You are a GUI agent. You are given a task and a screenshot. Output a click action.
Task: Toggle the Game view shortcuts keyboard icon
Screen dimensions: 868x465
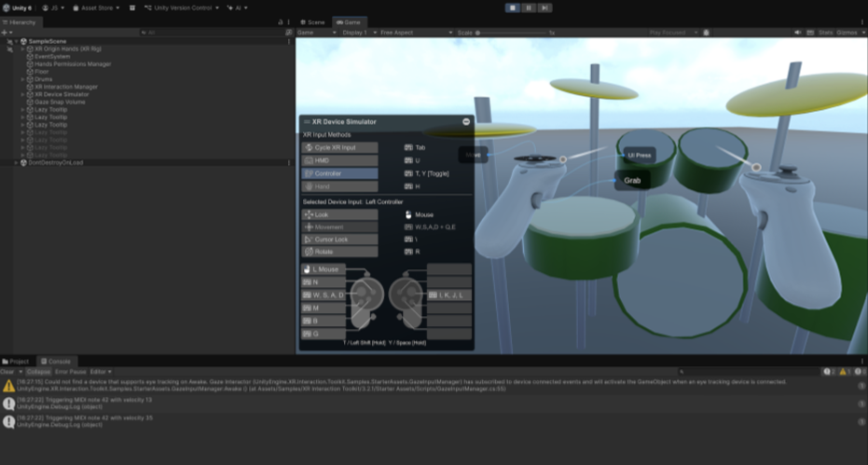[810, 33]
